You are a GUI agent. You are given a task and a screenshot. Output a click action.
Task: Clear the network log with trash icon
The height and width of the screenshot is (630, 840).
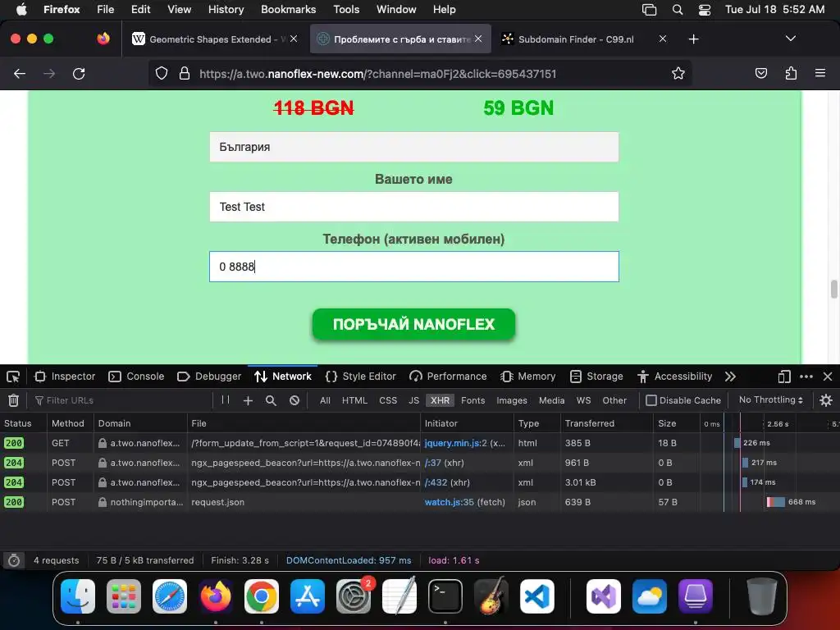click(13, 400)
